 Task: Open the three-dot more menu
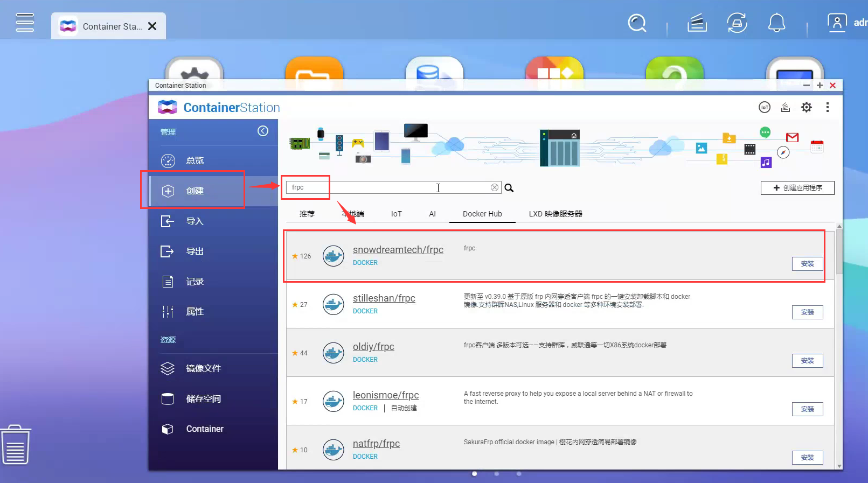[x=828, y=107]
